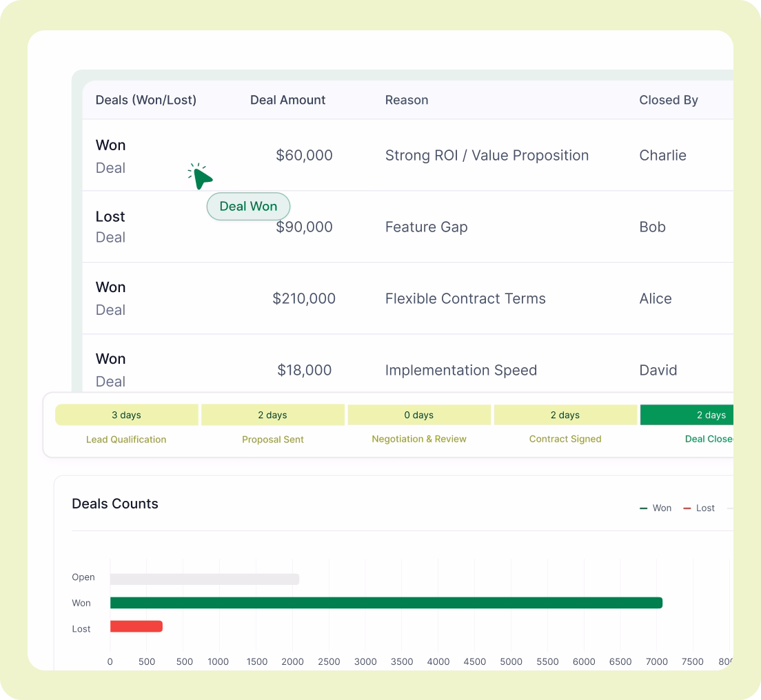
Task: Select the 'Deal Won' badge
Action: click(248, 206)
